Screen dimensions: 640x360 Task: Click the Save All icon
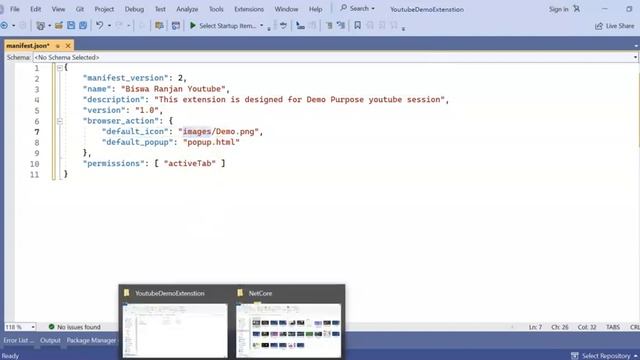tap(83, 26)
